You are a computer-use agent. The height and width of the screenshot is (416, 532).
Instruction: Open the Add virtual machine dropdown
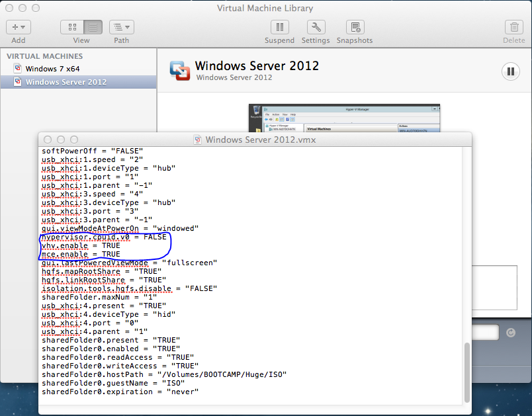tap(19, 27)
